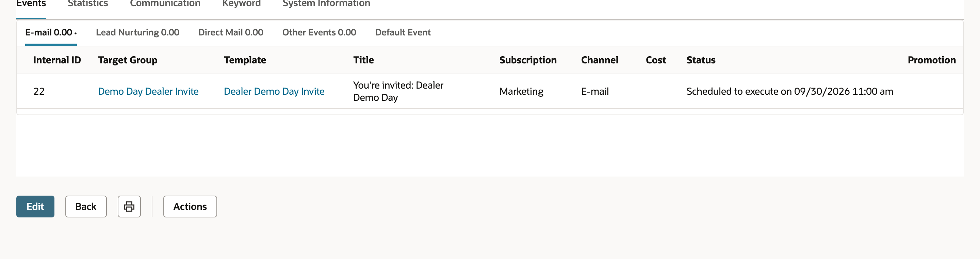This screenshot has width=980, height=259.
Task: Click the Edit button
Action: (35, 207)
